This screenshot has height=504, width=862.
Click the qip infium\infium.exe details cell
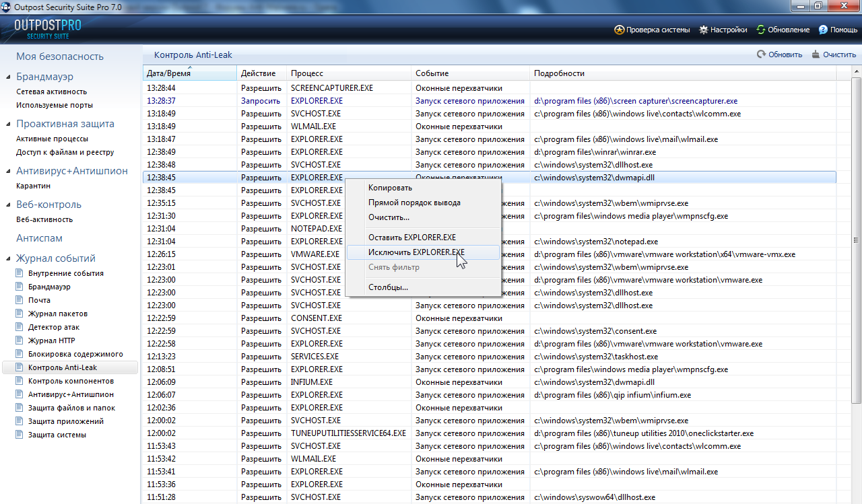pyautogui.click(x=613, y=395)
